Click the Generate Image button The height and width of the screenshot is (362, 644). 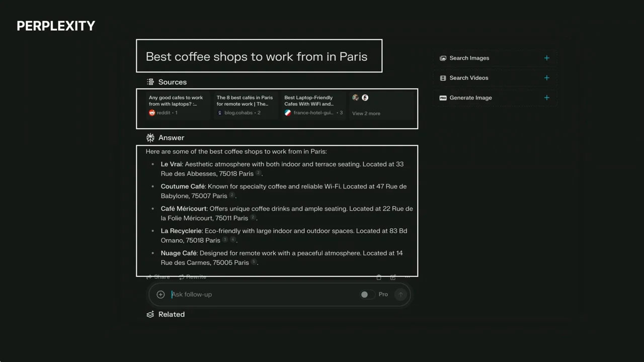pos(495,98)
